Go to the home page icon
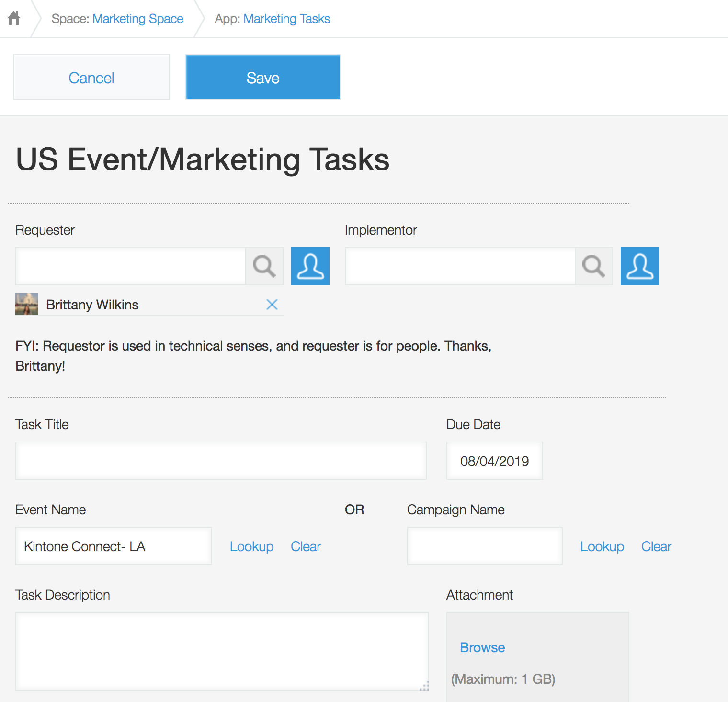The height and width of the screenshot is (702, 728). tap(14, 18)
